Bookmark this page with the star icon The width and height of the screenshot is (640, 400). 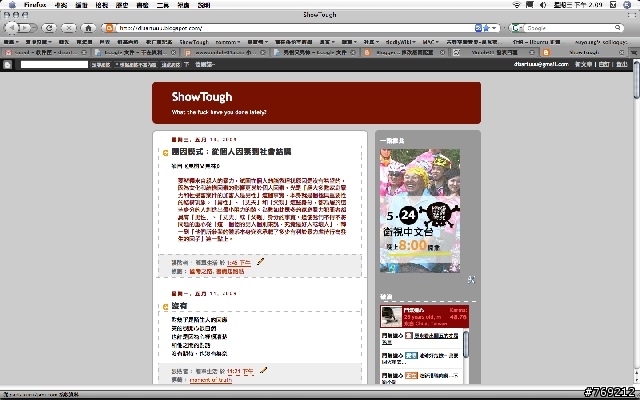pos(486,28)
